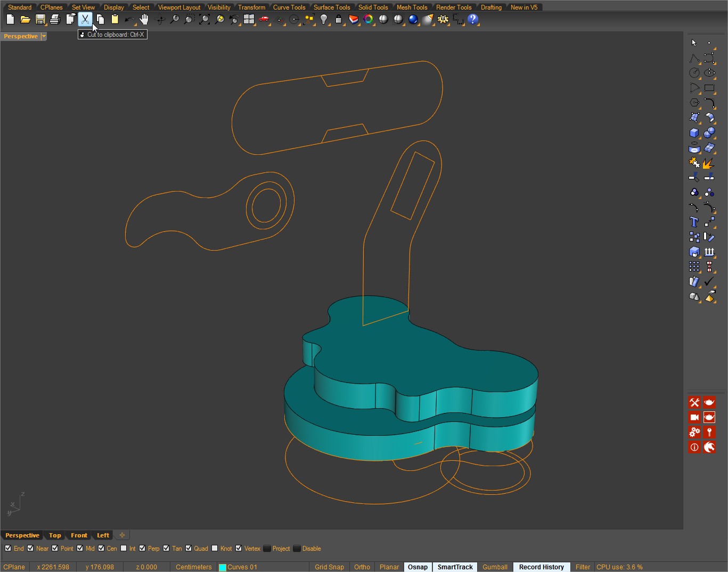Open Help via the question mark icon
The image size is (728, 572).
(472, 20)
